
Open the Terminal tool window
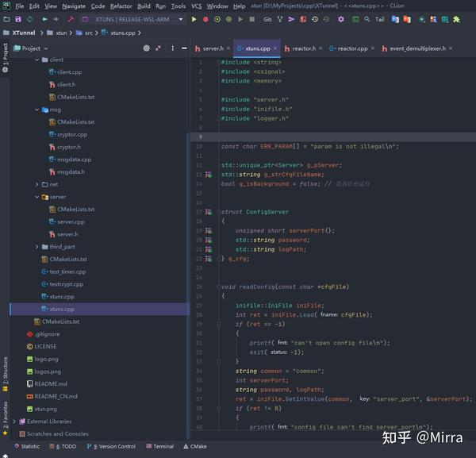click(x=160, y=446)
